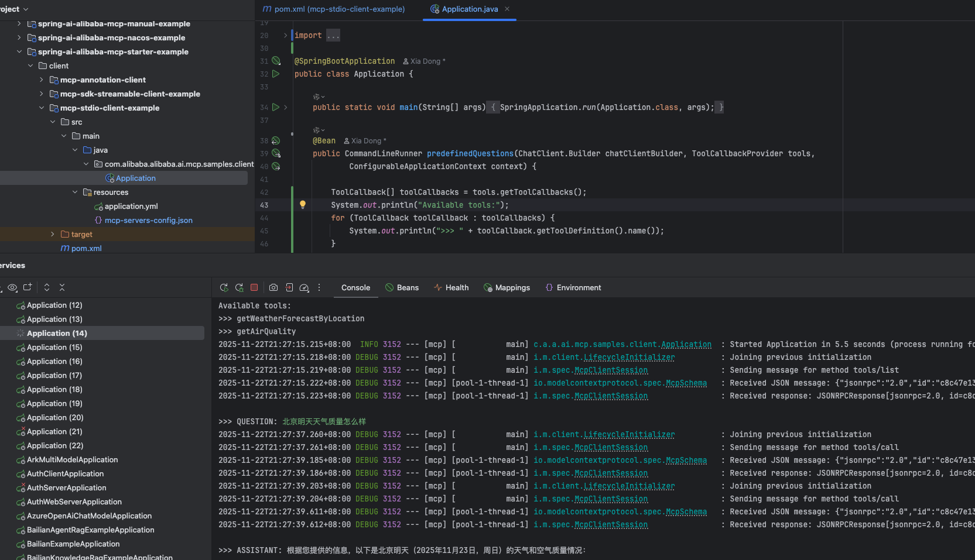
Task: Open the pom.xml editor tab
Action: [x=334, y=9]
